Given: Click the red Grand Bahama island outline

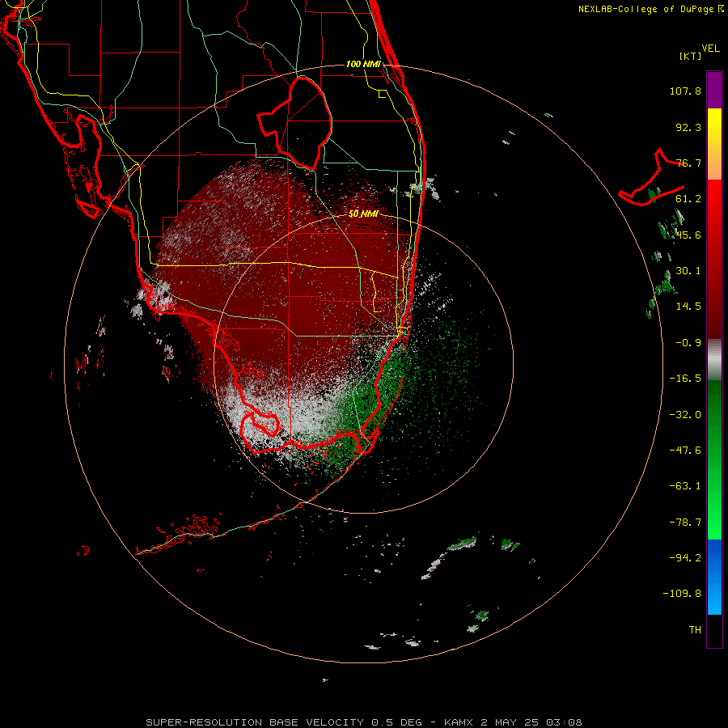Looking at the screenshot, I should (x=651, y=178).
